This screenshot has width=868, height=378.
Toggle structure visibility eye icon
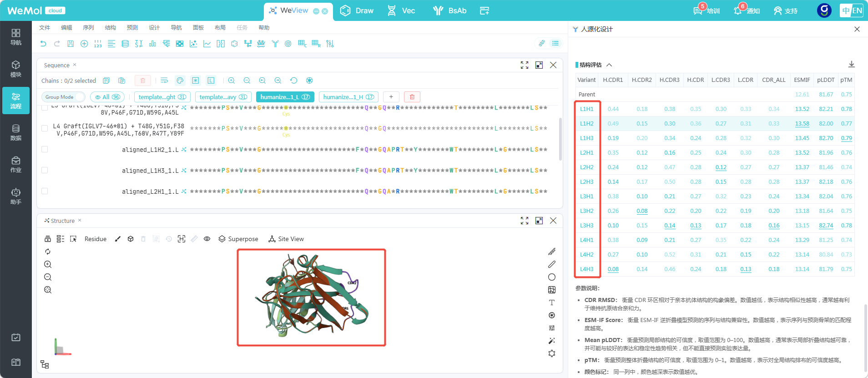coord(207,239)
